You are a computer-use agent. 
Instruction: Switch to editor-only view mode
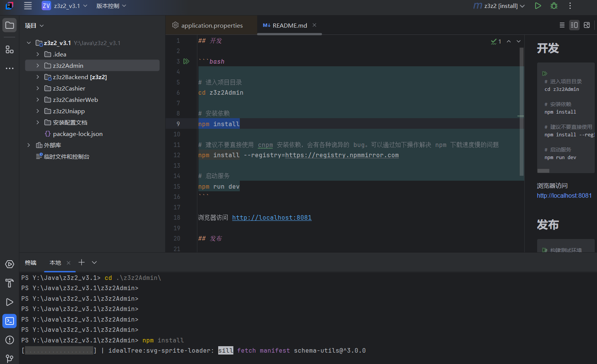pyautogui.click(x=562, y=25)
